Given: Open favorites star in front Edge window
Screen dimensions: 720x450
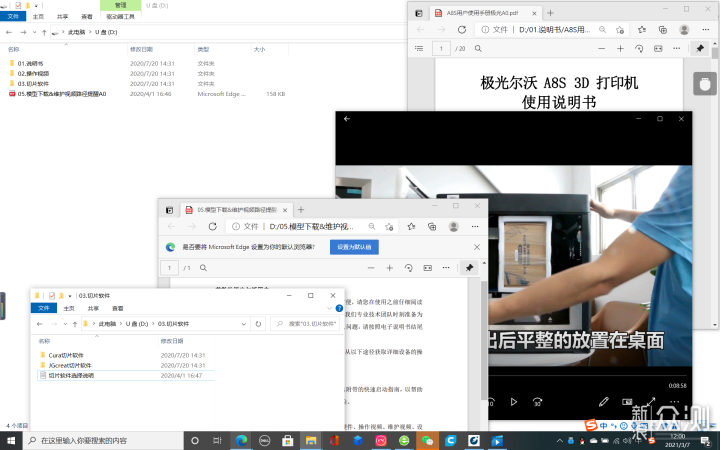Looking at the screenshot, I should point(411,226).
